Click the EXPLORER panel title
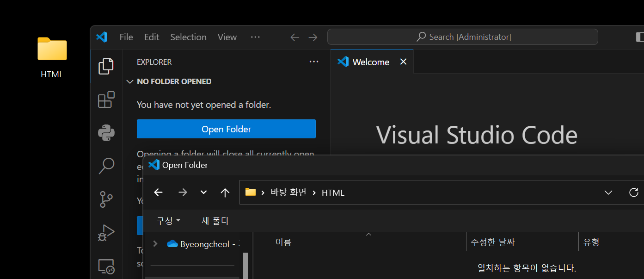Screen dimensions: 644x279 [154, 62]
